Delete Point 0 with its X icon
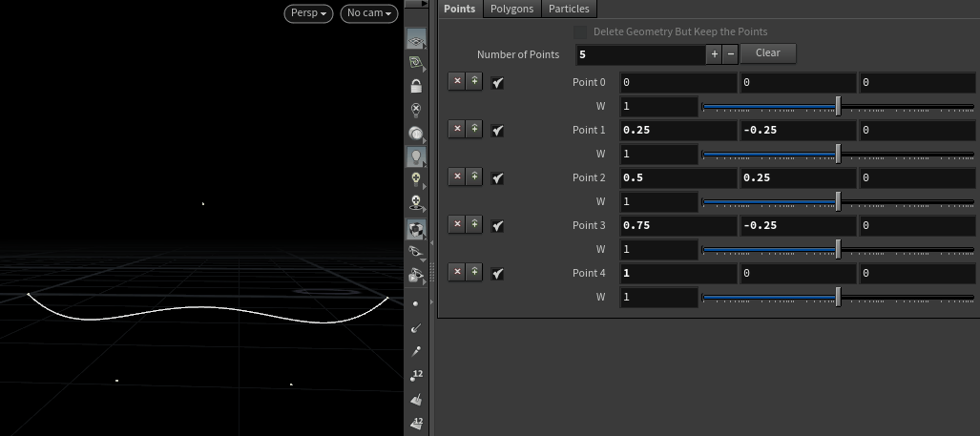 [x=457, y=81]
